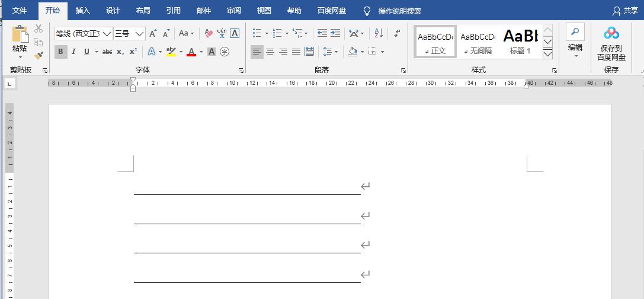Open the wén phonetic guide tool
This screenshot has width=644, height=299.
click(222, 33)
